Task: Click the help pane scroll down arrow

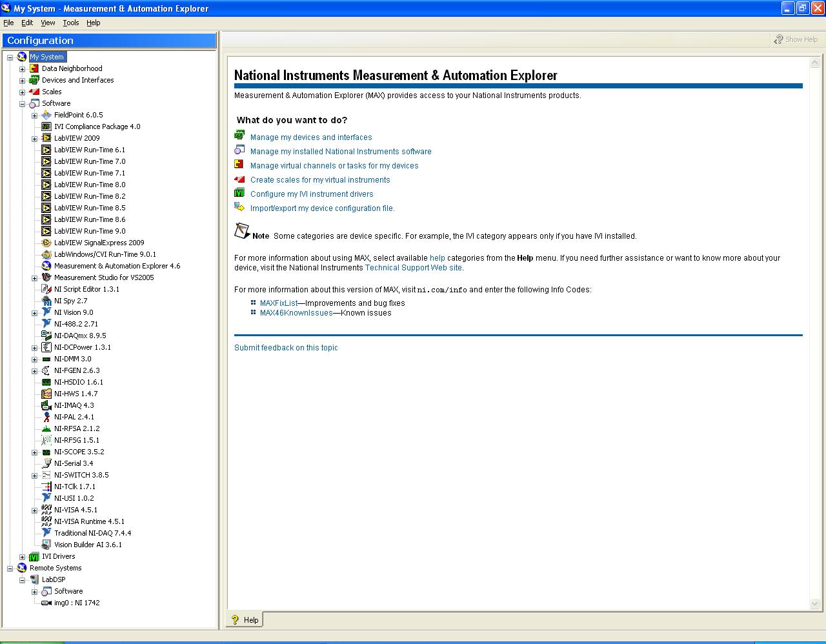Action: [x=814, y=603]
